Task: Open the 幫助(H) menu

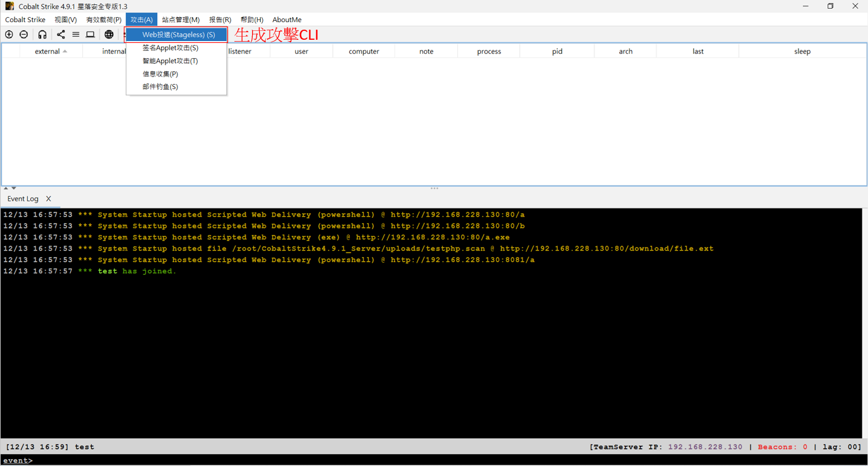Action: (252, 20)
